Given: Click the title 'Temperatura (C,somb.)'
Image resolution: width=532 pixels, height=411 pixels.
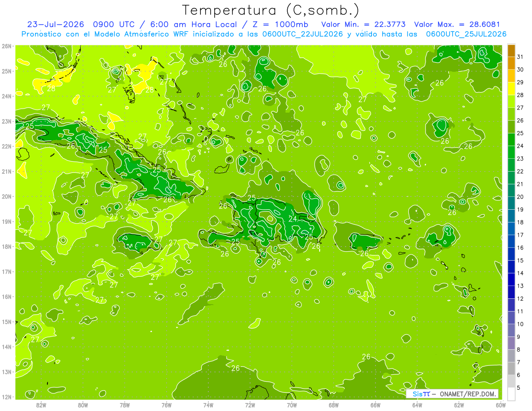Looking at the screenshot, I should [271, 10].
